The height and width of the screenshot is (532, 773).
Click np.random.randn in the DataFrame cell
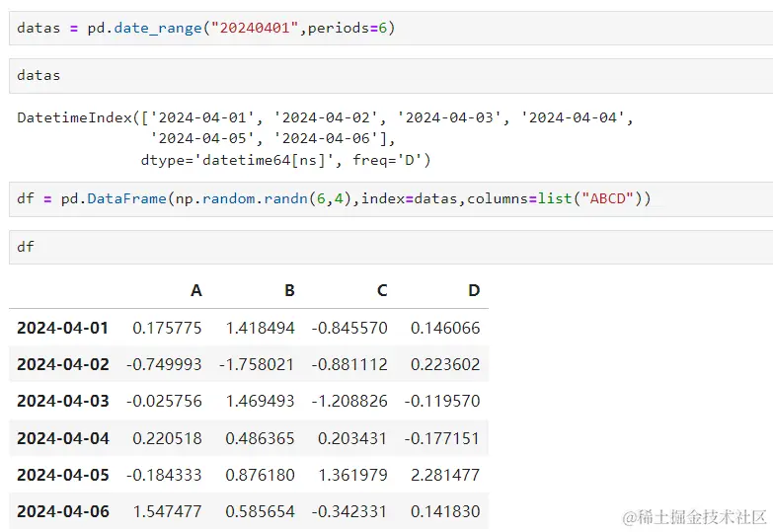[x=242, y=198]
